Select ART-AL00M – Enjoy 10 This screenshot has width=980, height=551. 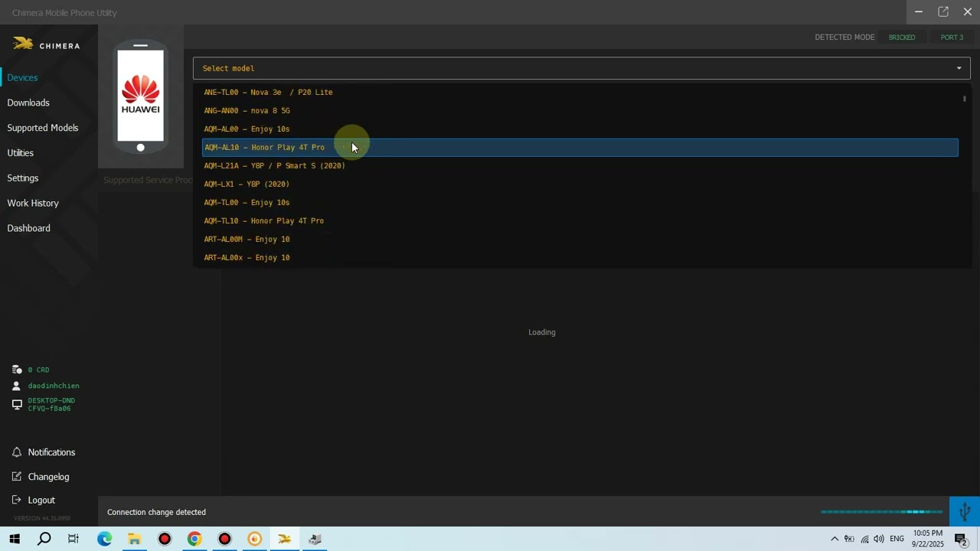click(580, 239)
